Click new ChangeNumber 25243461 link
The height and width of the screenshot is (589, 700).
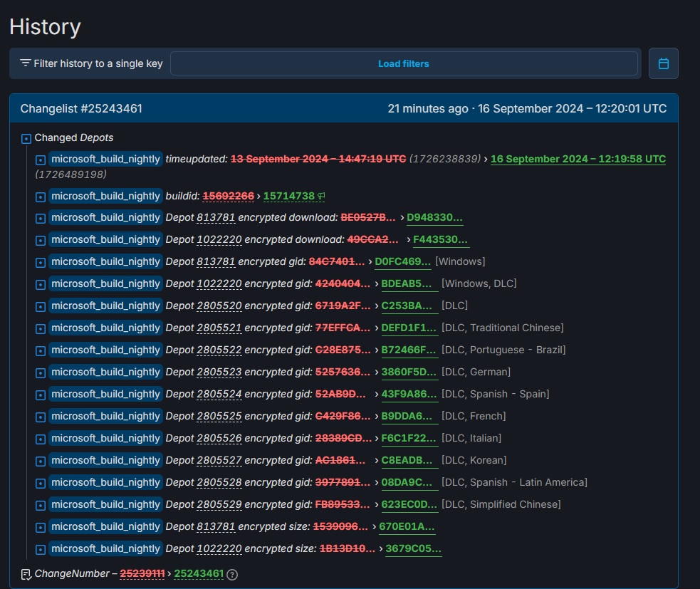[x=199, y=574]
